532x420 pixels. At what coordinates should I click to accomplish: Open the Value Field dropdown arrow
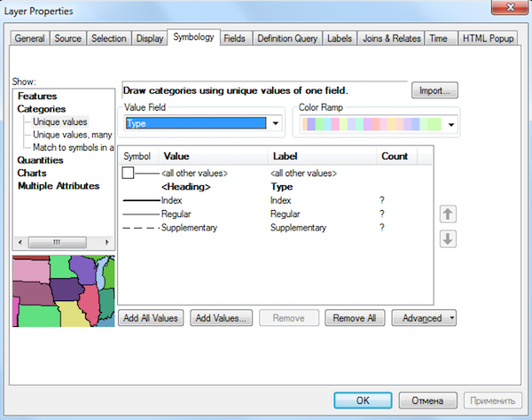click(276, 123)
